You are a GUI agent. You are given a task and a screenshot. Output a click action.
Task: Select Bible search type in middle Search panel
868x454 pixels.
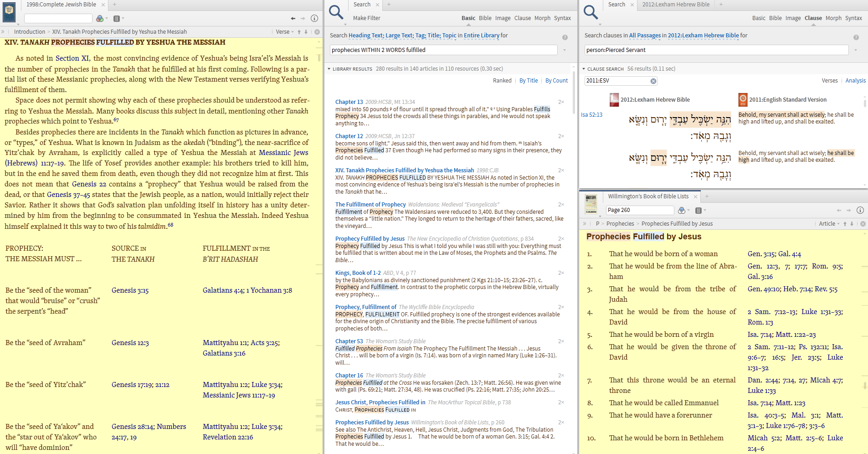point(485,18)
